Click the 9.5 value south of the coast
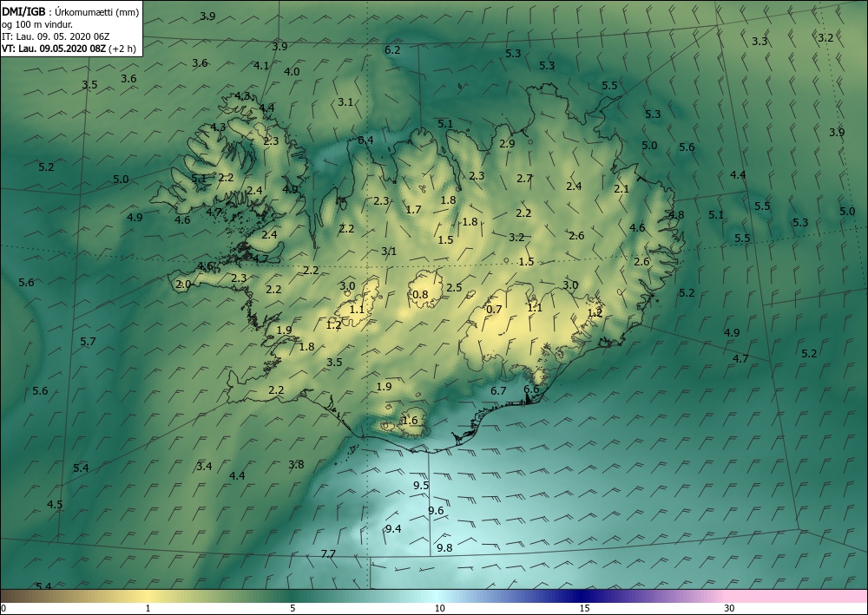 pos(421,486)
